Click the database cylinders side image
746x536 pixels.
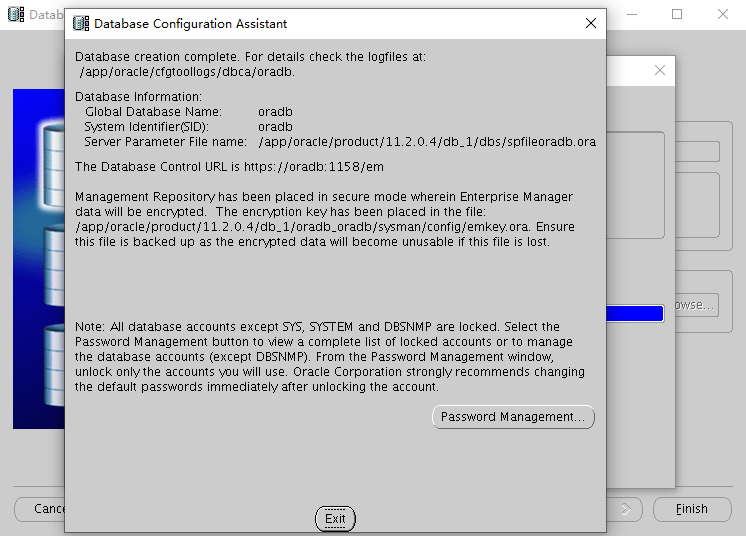[39, 259]
